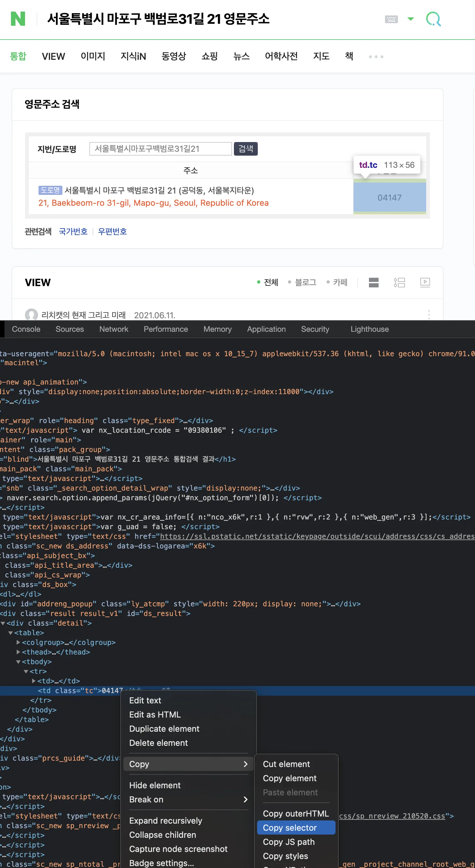Click the blog author 리치캣의 현재 그리고 미래
The width and height of the screenshot is (475, 868).
click(x=83, y=315)
